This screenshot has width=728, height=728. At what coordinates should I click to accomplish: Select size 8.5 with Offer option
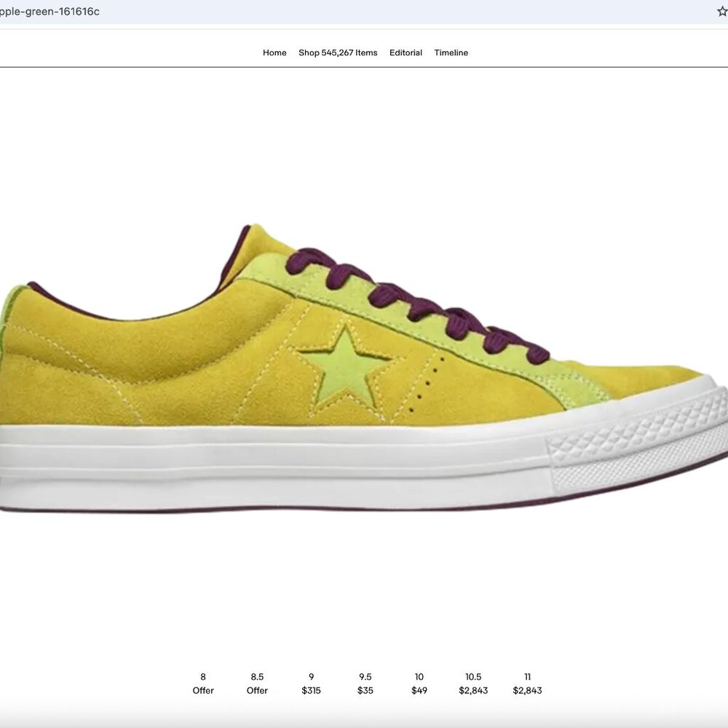coord(257,684)
